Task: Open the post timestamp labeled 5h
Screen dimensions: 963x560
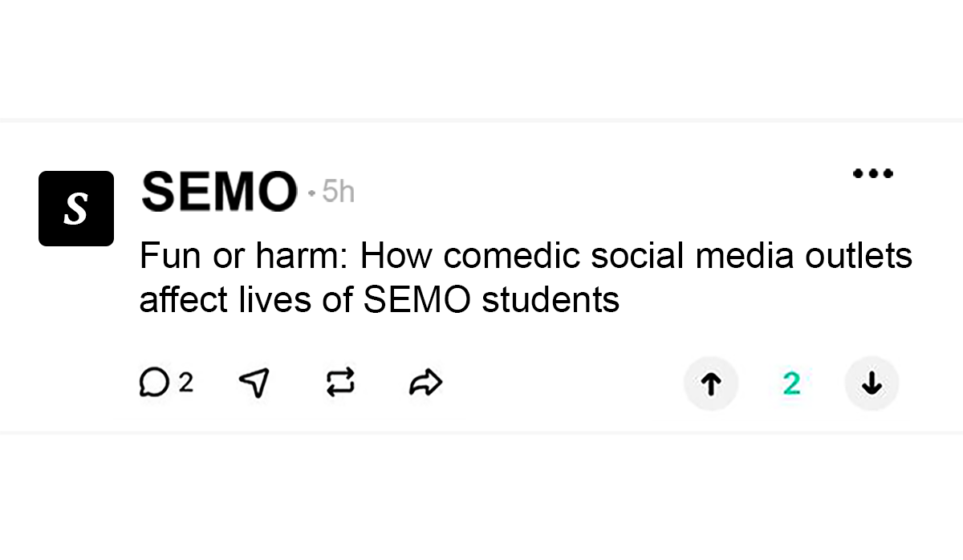Action: pyautogui.click(x=339, y=193)
